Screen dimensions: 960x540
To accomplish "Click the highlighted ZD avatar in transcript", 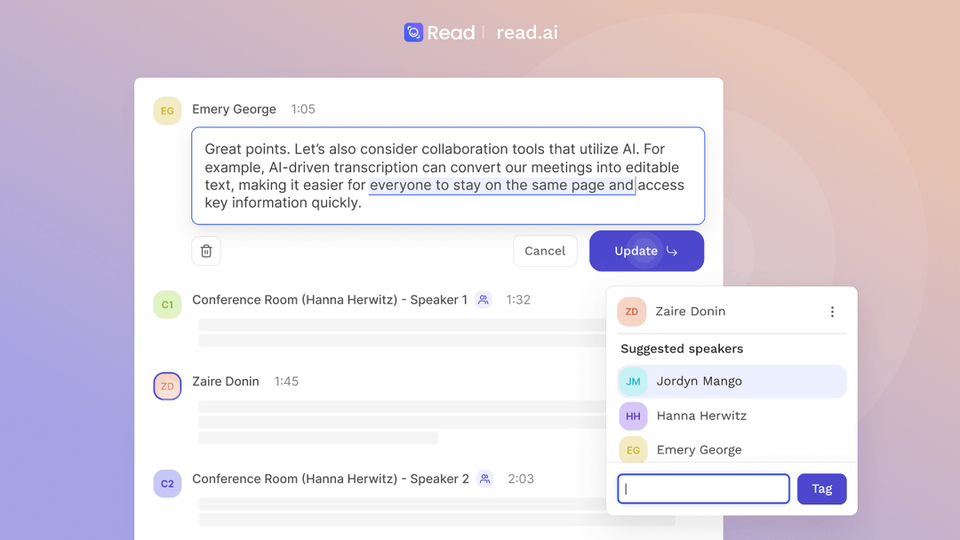I will click(x=167, y=386).
